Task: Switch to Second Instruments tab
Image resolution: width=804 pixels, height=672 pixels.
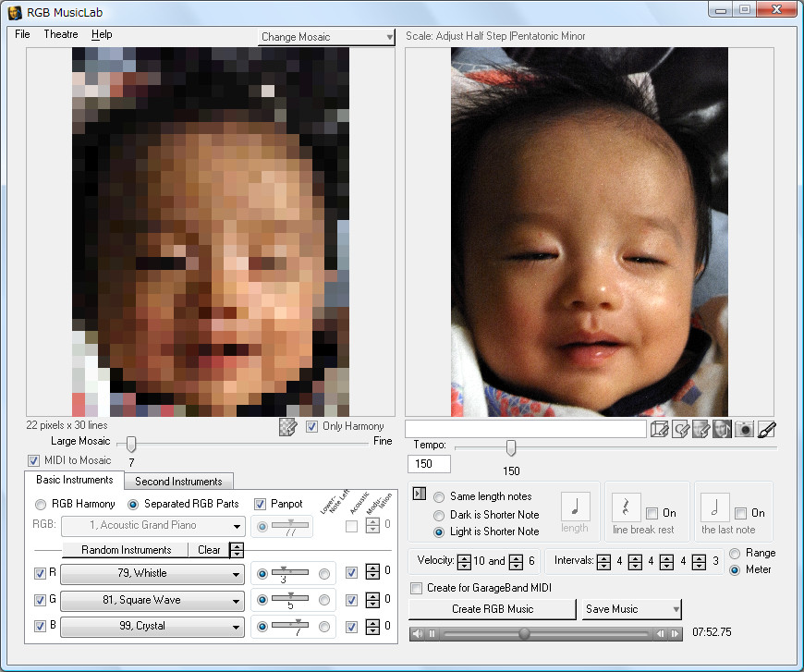Action: tap(178, 482)
